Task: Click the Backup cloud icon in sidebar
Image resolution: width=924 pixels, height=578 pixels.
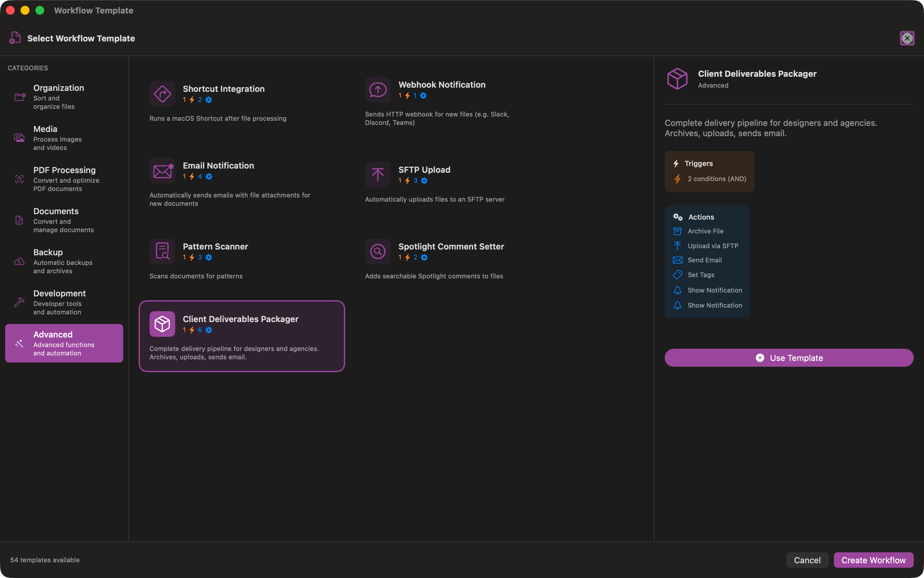Action: click(19, 261)
